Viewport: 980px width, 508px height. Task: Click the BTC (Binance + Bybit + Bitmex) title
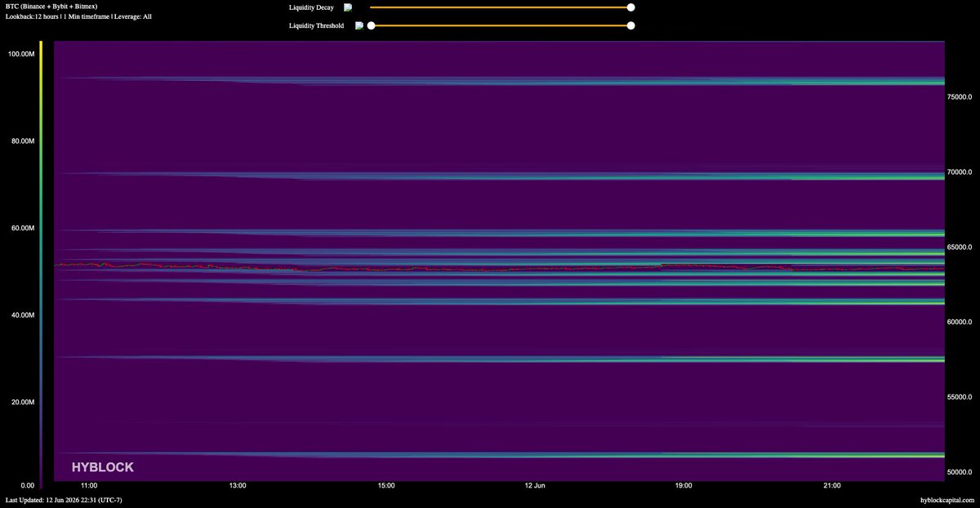(x=51, y=6)
